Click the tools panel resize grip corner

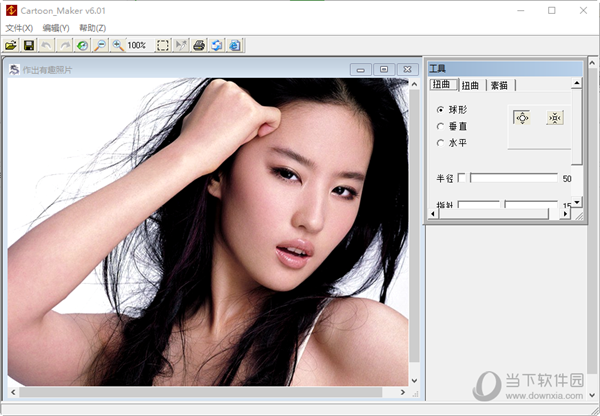[x=579, y=215]
